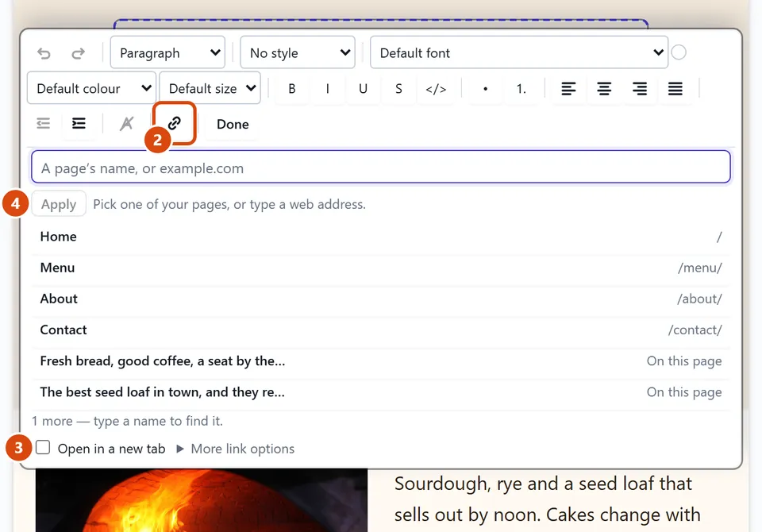
Task: Expand More link options
Action: [236, 449]
